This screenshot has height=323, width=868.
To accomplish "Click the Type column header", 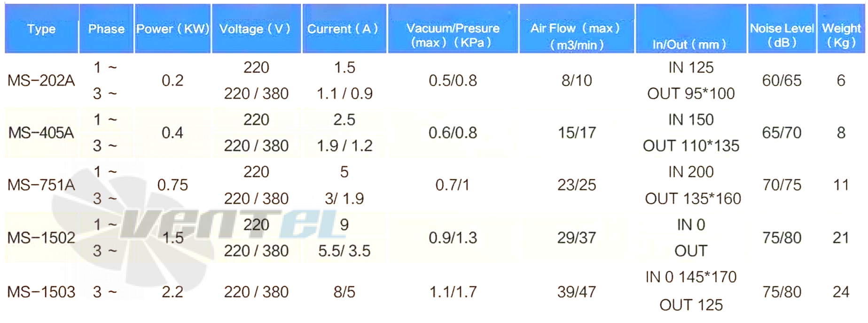I will [x=41, y=29].
